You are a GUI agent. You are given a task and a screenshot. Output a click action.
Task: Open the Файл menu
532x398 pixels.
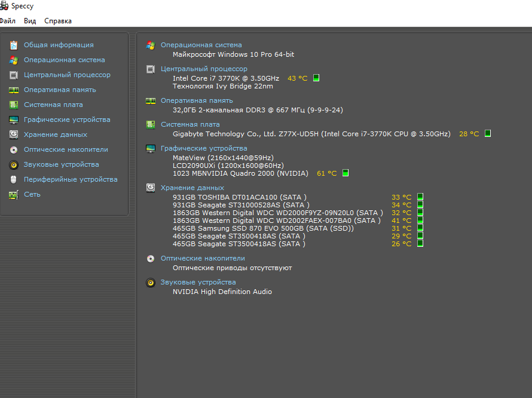pyautogui.click(x=7, y=21)
